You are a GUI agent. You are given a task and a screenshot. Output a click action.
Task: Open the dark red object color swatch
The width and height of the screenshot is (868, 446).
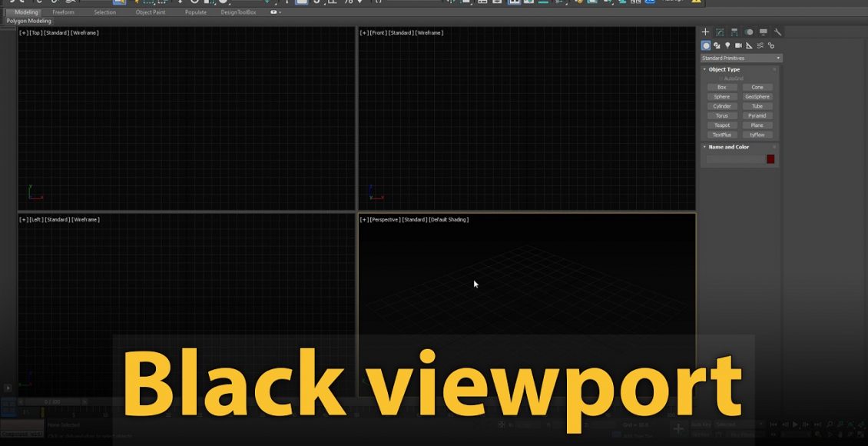point(770,159)
